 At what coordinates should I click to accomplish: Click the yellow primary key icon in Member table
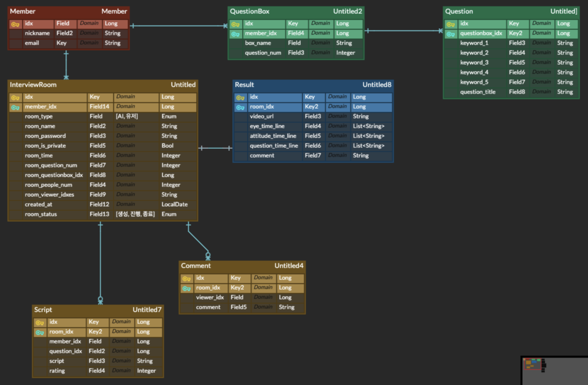point(15,24)
